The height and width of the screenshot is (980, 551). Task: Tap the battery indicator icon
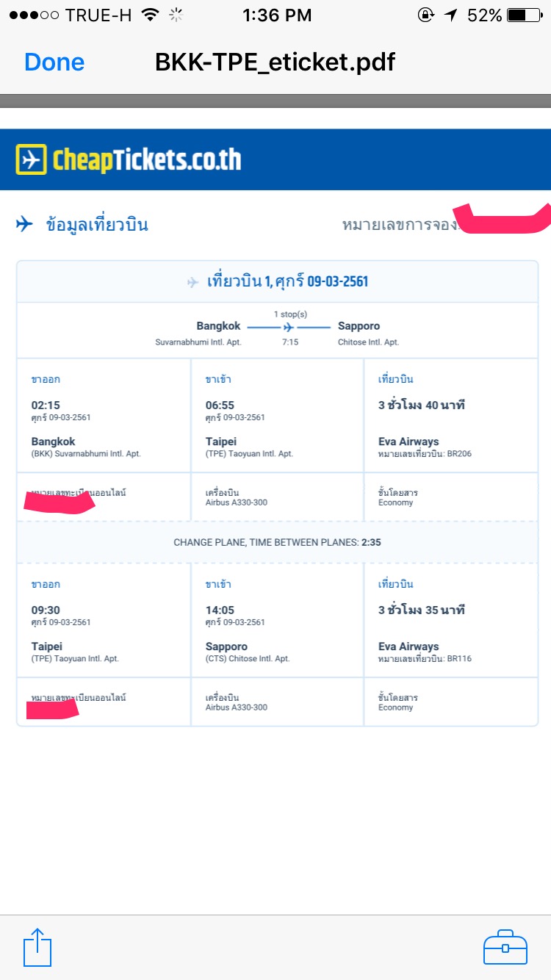[526, 15]
